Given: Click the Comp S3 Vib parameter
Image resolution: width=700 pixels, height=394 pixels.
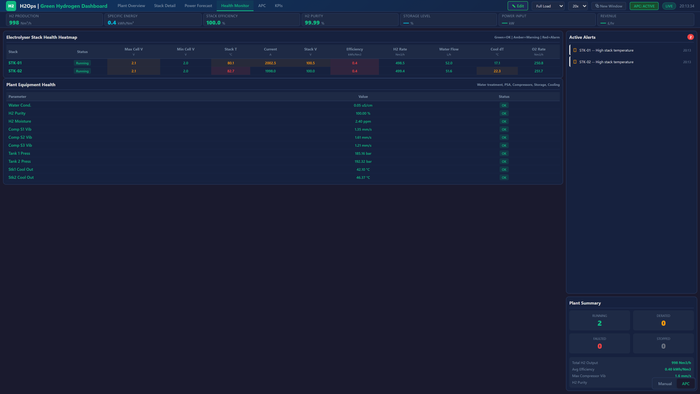Looking at the screenshot, I should (20, 145).
